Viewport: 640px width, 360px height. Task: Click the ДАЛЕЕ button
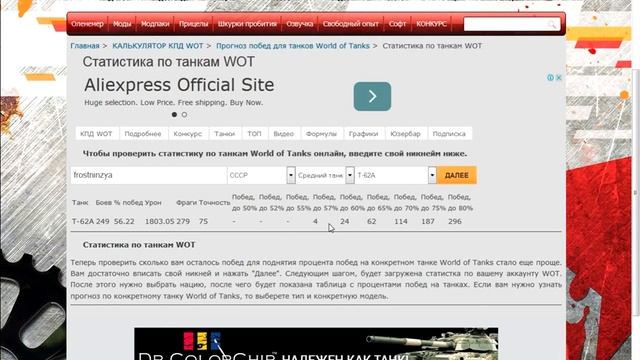coord(457,175)
